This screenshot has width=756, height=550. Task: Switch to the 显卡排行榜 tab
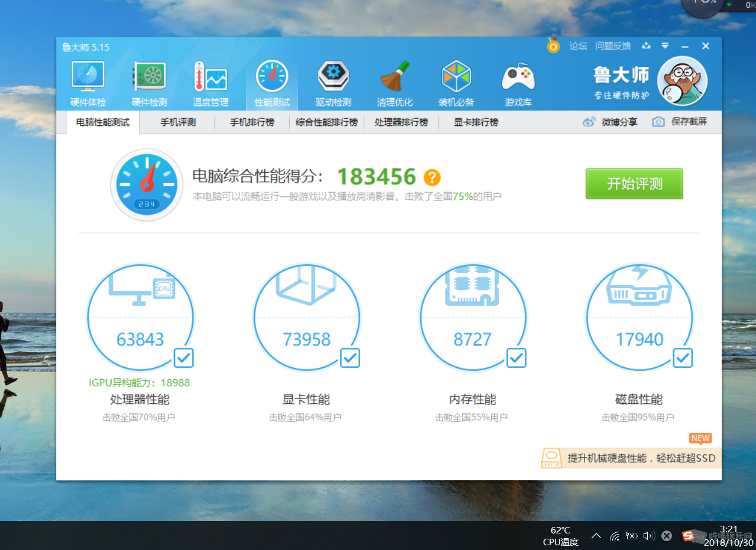476,122
